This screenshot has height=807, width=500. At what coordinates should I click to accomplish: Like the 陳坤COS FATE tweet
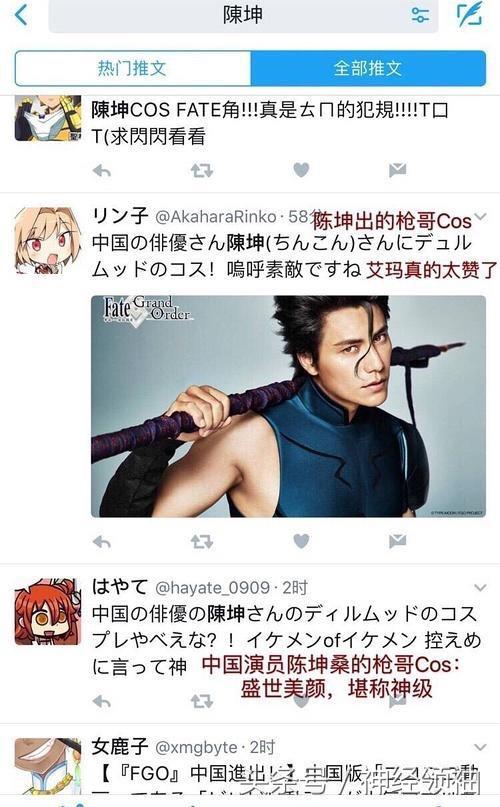click(301, 170)
